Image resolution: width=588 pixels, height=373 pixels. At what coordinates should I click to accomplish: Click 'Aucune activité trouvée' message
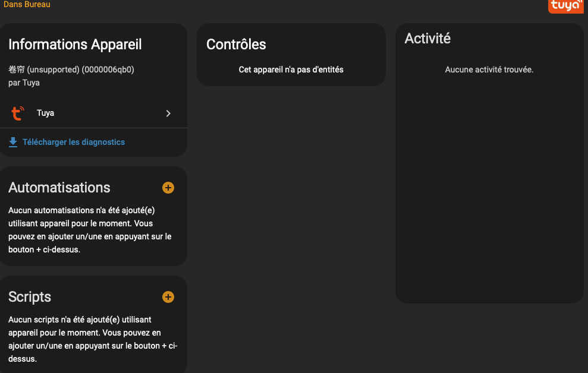[x=489, y=69]
